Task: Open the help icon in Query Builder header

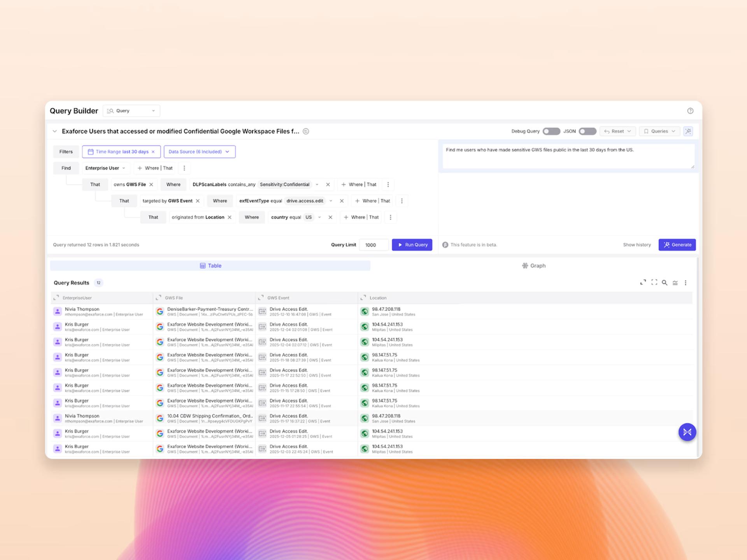Action: click(x=690, y=111)
